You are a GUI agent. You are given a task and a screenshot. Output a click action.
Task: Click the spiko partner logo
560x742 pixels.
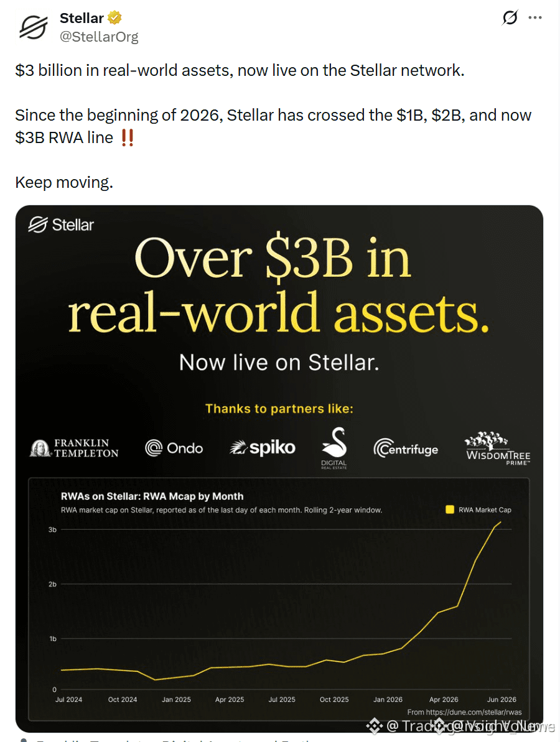(x=263, y=448)
